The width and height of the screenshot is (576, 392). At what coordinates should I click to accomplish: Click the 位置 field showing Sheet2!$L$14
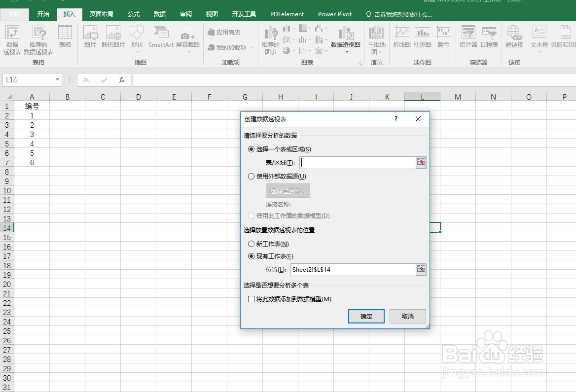pos(353,269)
